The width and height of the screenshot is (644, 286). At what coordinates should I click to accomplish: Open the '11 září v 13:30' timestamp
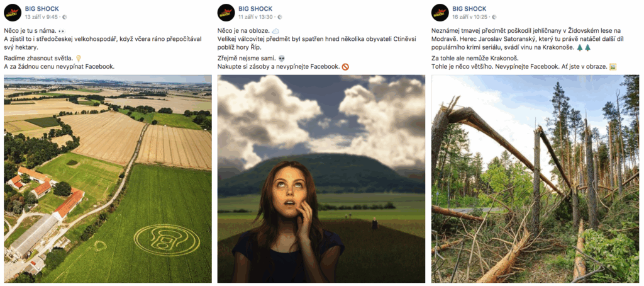click(256, 17)
